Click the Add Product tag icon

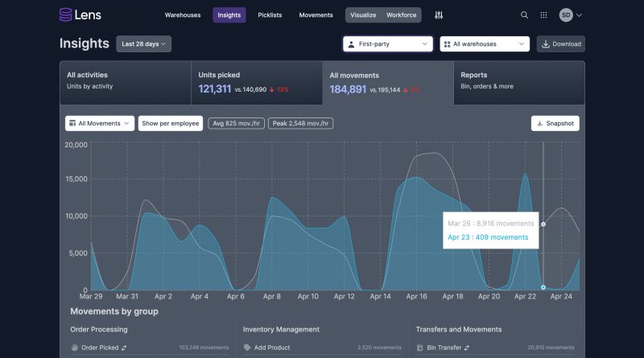(x=247, y=348)
